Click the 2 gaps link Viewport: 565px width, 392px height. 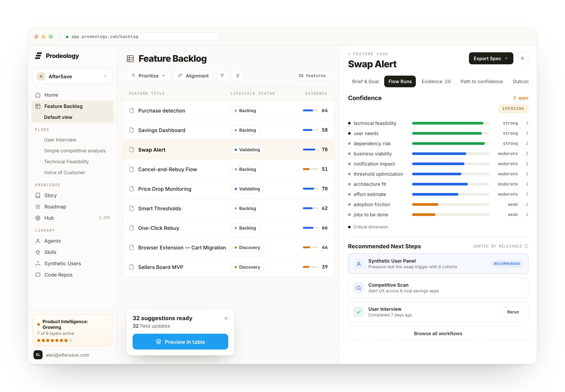521,98
